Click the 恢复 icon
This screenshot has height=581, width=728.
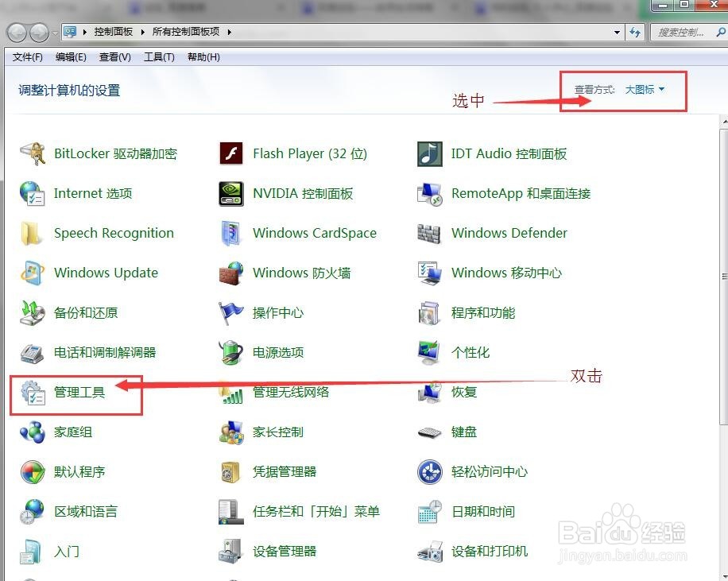pyautogui.click(x=430, y=393)
